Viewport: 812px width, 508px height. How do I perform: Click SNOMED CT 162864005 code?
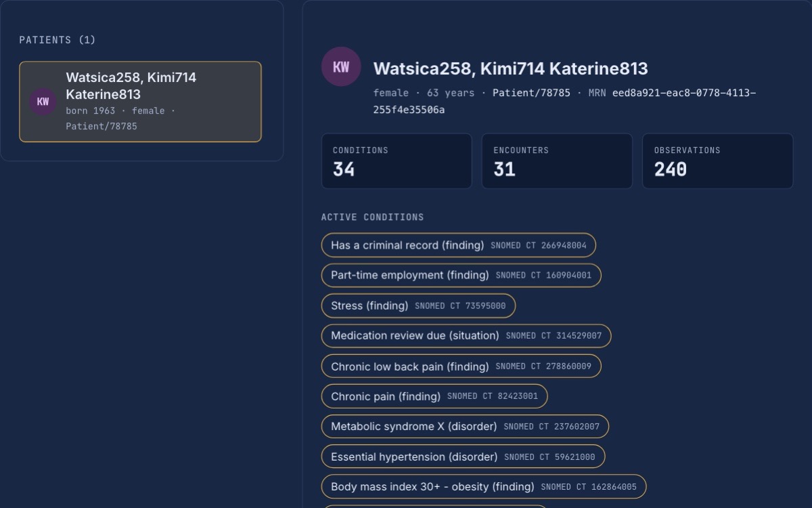pyautogui.click(x=589, y=486)
